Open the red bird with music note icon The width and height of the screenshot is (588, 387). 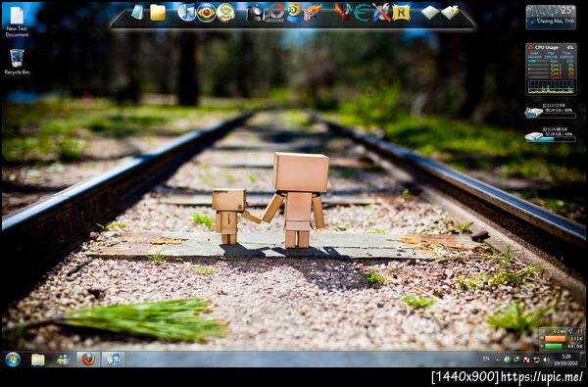click(342, 13)
